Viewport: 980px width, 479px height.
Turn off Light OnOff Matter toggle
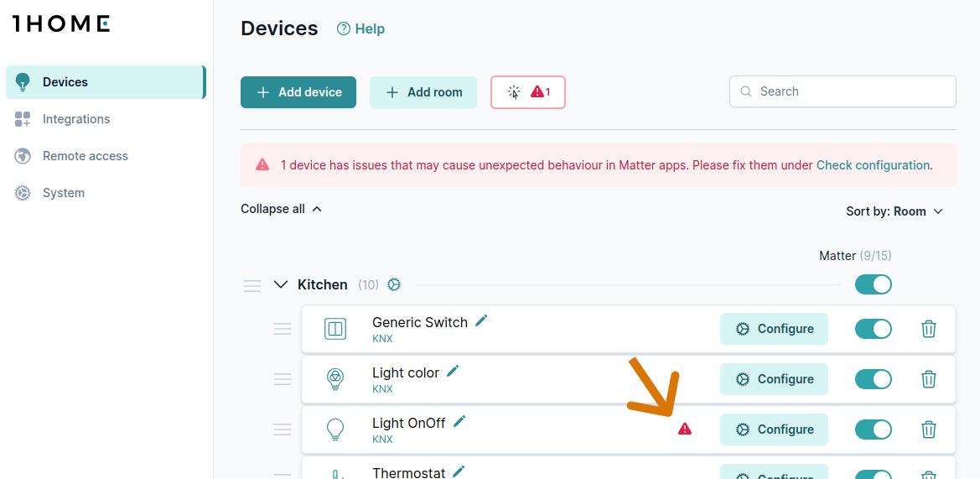click(x=873, y=430)
